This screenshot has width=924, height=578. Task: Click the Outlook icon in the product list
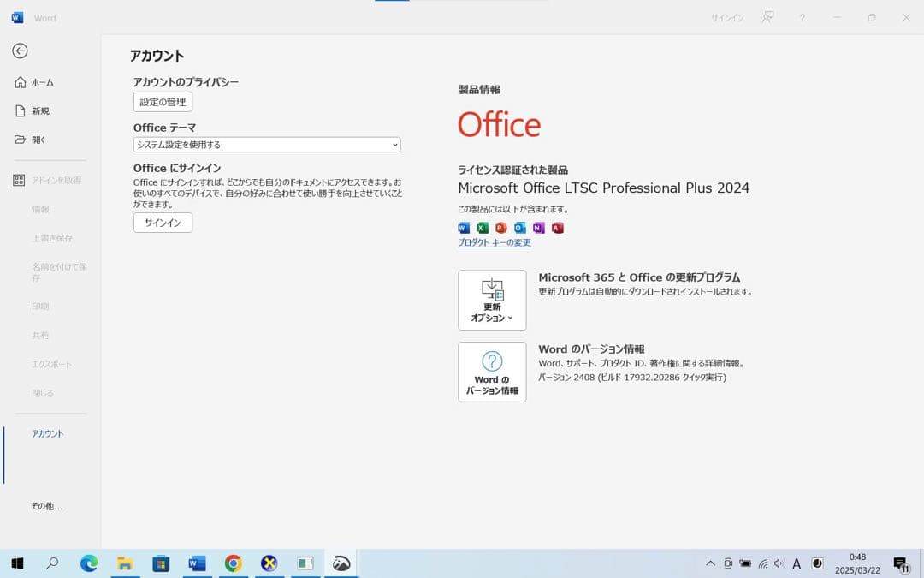(x=520, y=228)
